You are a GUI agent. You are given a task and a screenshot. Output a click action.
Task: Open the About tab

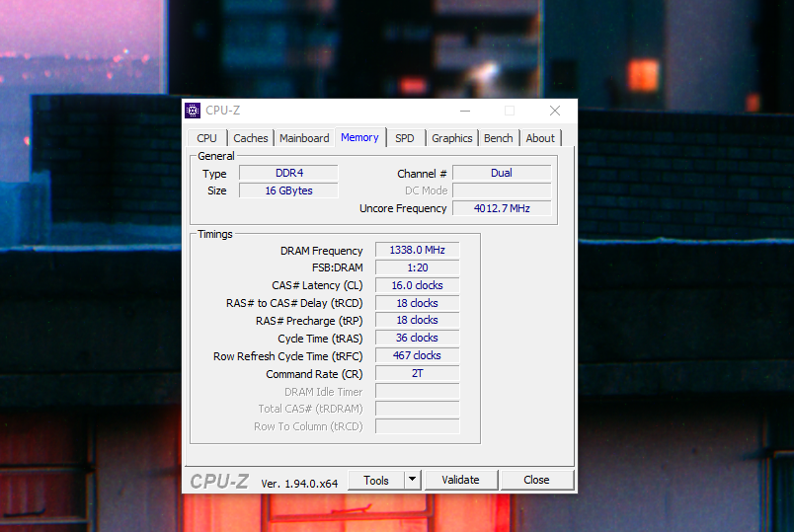(x=540, y=138)
